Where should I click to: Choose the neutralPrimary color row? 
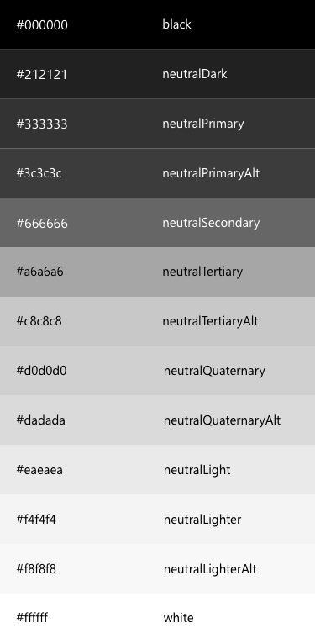point(158,124)
